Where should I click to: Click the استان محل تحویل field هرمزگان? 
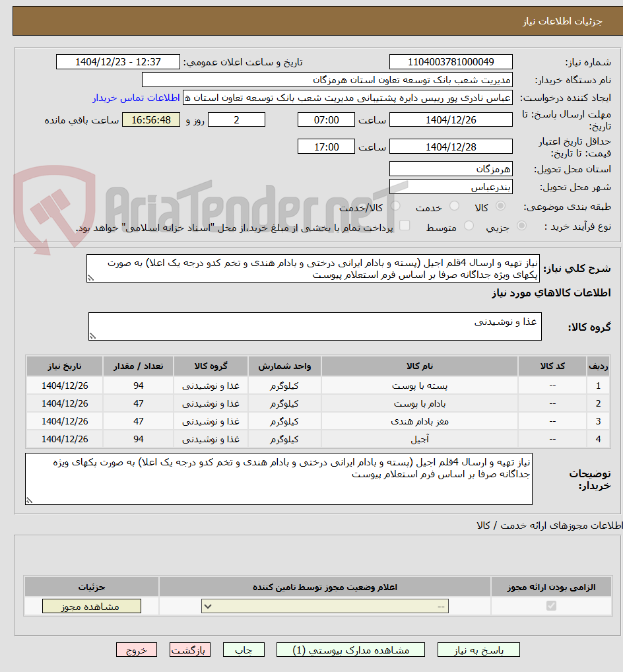point(451,169)
